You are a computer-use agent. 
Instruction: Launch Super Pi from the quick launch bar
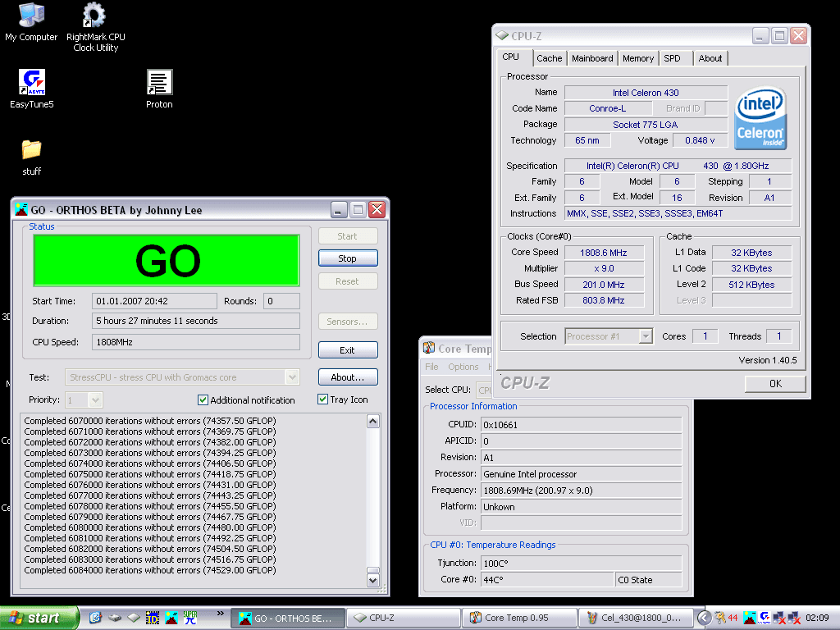point(190,618)
